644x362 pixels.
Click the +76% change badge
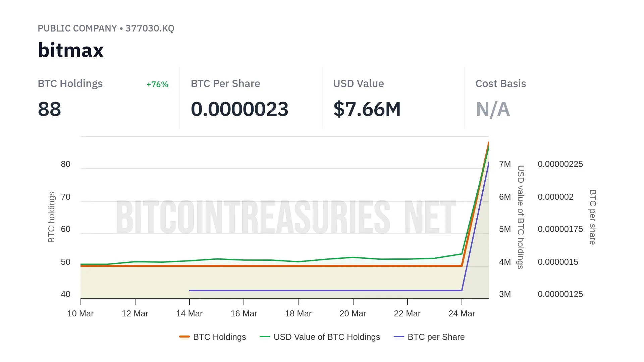[157, 84]
